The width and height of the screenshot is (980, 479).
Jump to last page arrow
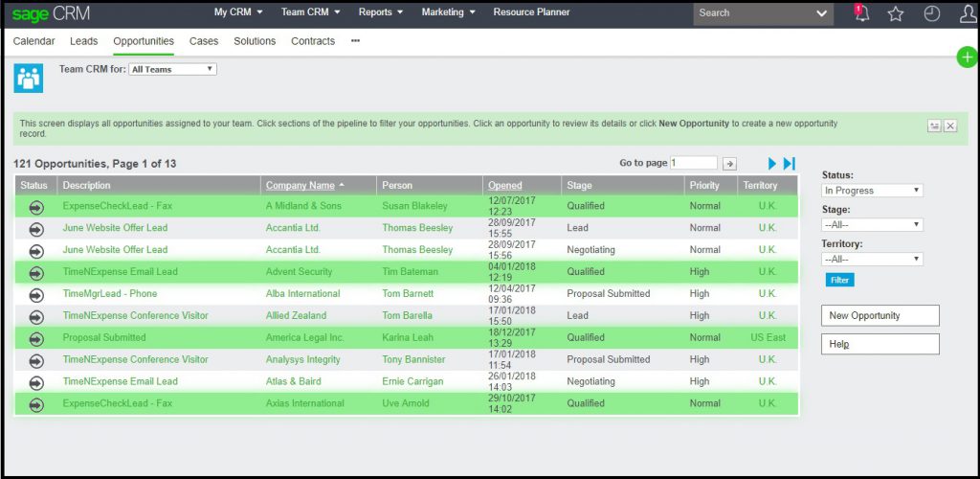coord(790,164)
